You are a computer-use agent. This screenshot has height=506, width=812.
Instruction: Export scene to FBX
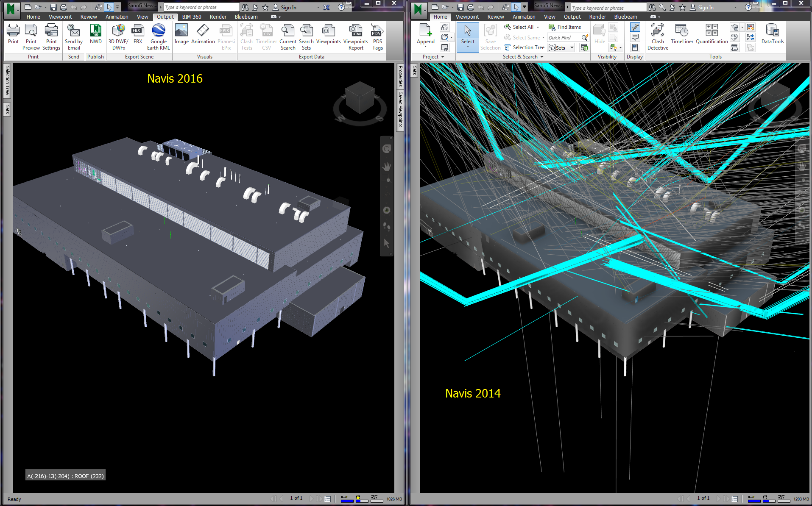[x=137, y=34]
